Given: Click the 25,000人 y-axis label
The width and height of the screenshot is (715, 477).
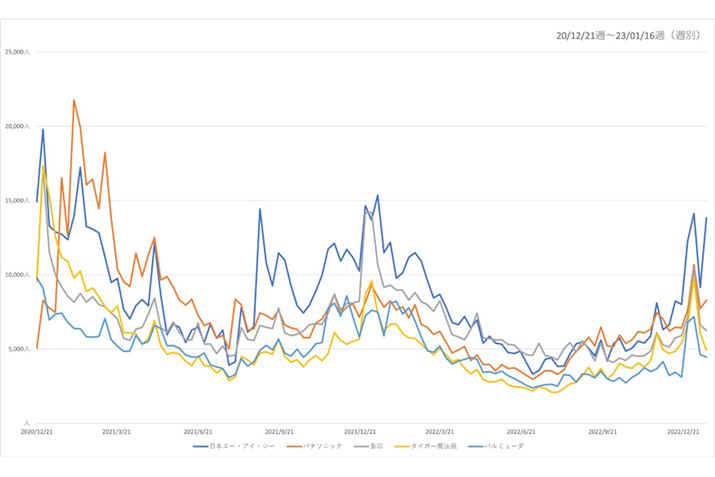Looking at the screenshot, I should coord(18,52).
